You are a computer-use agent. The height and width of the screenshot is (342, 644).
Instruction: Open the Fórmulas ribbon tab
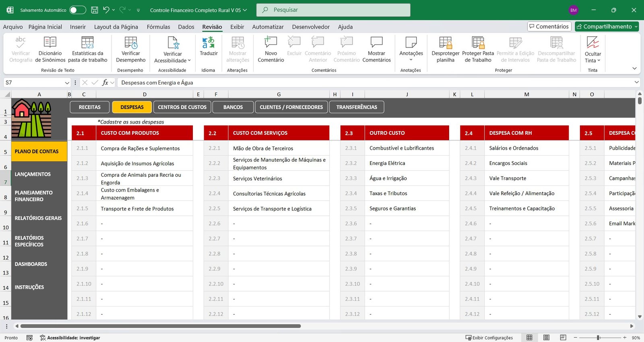pos(158,27)
